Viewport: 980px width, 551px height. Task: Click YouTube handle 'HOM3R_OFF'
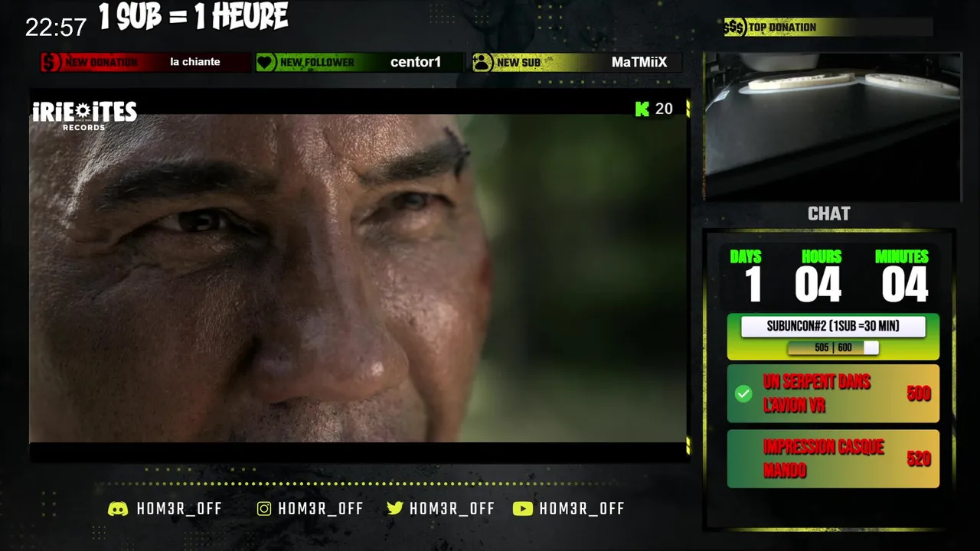pos(583,509)
